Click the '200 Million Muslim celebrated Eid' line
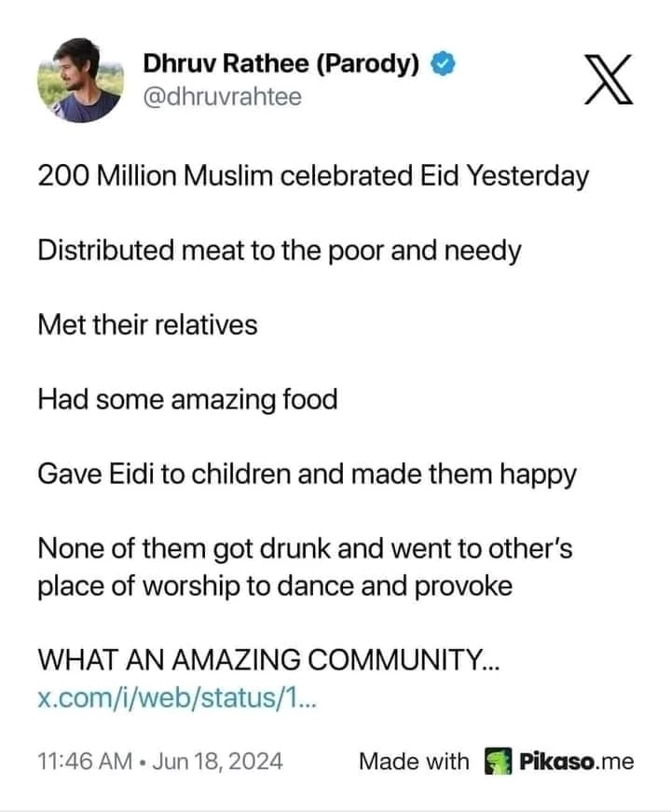The height and width of the screenshot is (812, 671). 312,175
